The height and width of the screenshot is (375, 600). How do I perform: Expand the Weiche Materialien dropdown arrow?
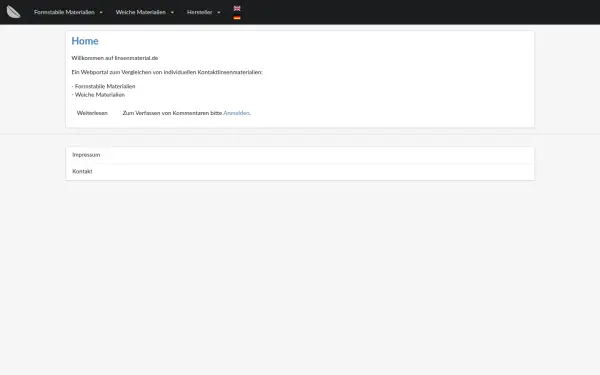(x=172, y=12)
